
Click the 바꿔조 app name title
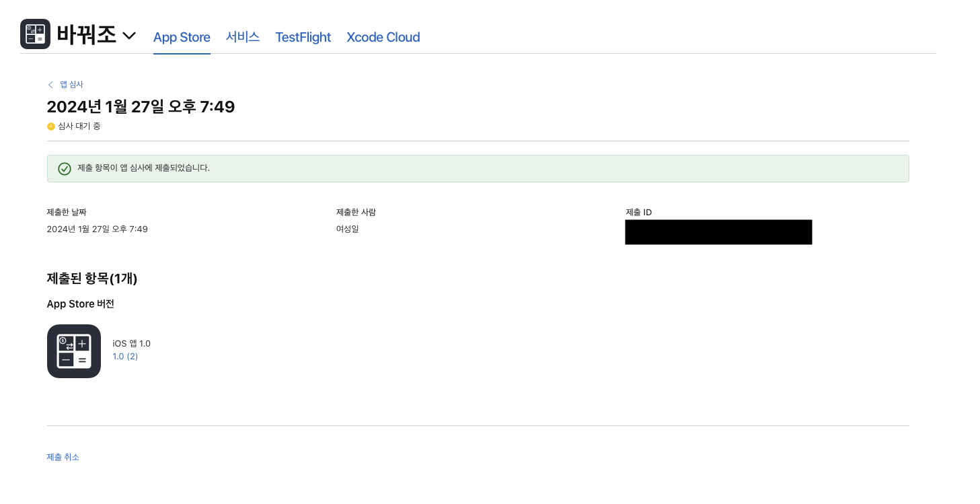(87, 34)
